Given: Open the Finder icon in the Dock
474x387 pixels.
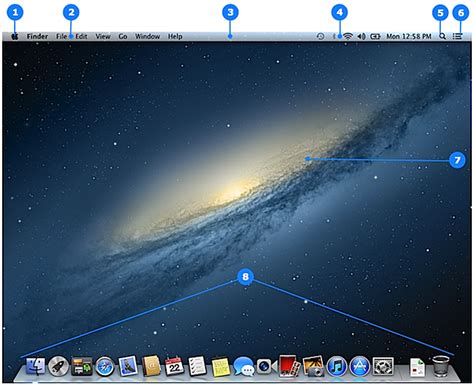Looking at the screenshot, I should (36, 366).
